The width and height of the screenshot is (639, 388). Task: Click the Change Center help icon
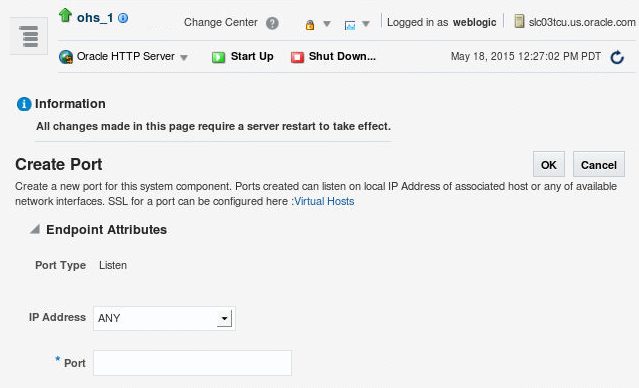point(272,23)
